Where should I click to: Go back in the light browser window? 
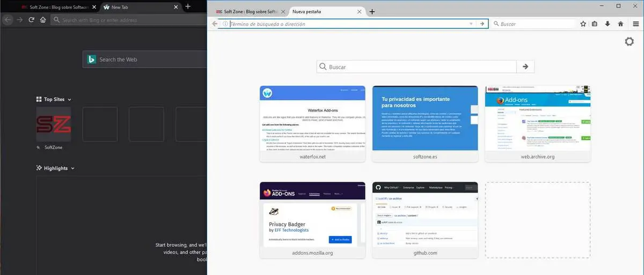[215, 24]
